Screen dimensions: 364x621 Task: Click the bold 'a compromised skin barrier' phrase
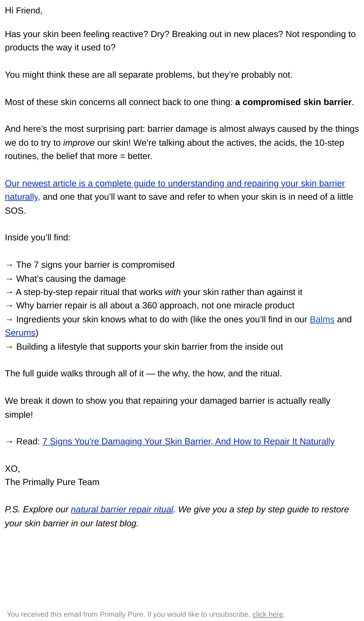tap(293, 102)
